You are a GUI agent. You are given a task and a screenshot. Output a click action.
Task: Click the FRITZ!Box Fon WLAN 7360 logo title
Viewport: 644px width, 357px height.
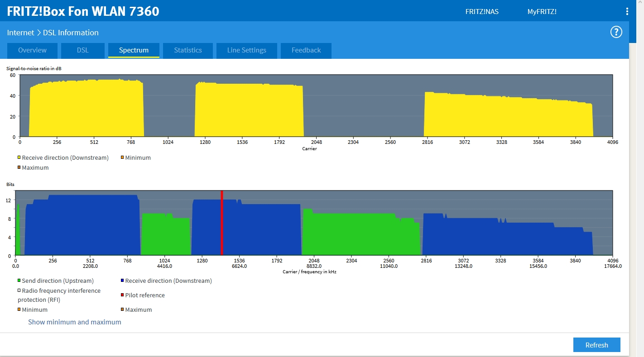point(83,11)
